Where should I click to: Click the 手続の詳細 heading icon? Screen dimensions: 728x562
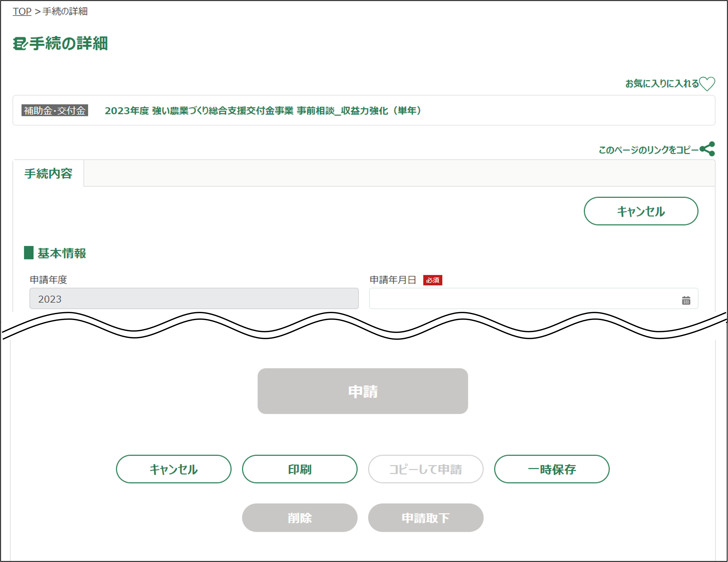coord(20,44)
